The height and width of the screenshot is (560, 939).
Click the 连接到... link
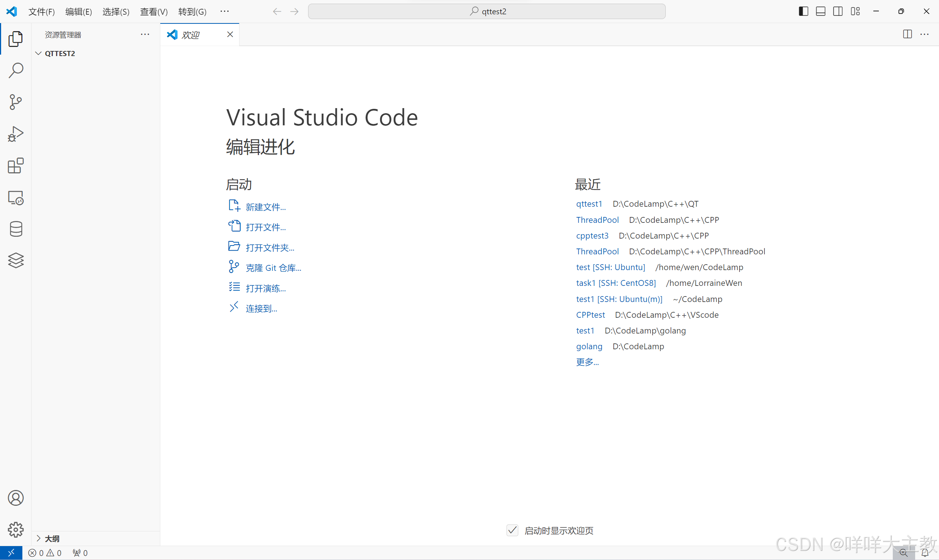point(261,309)
